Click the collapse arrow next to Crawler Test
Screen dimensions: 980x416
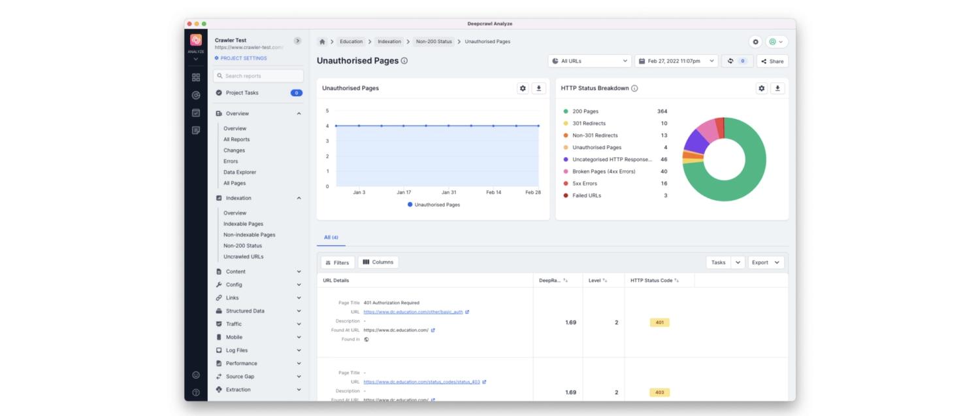tap(298, 41)
